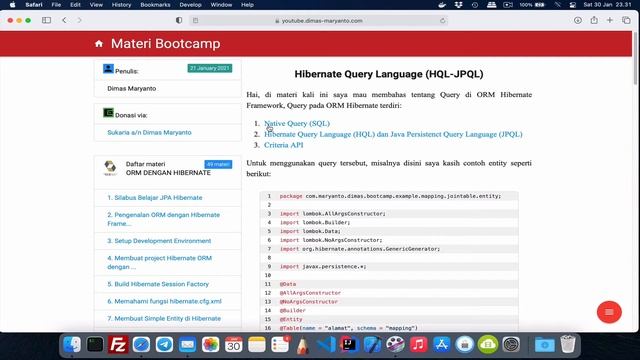Open the Develop menu
The image size is (640, 360).
(x=191, y=5)
